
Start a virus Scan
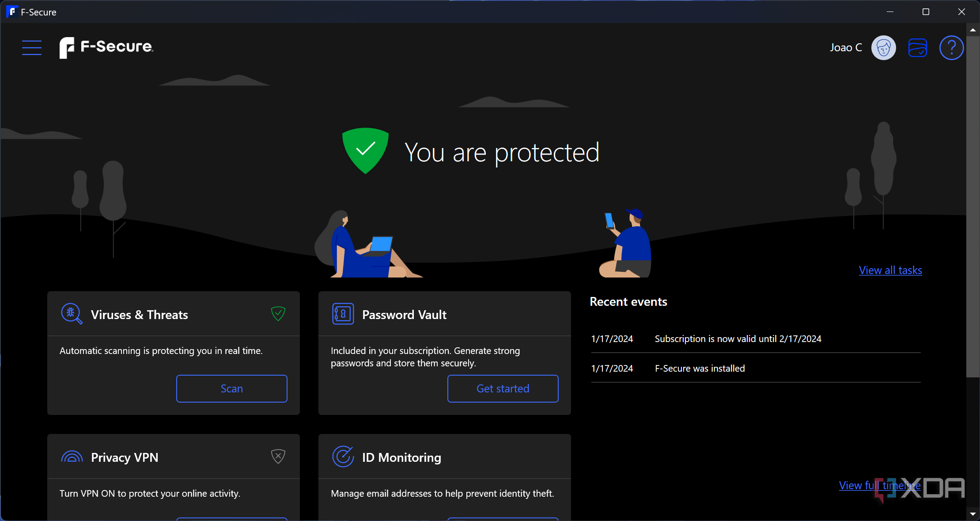tap(232, 388)
